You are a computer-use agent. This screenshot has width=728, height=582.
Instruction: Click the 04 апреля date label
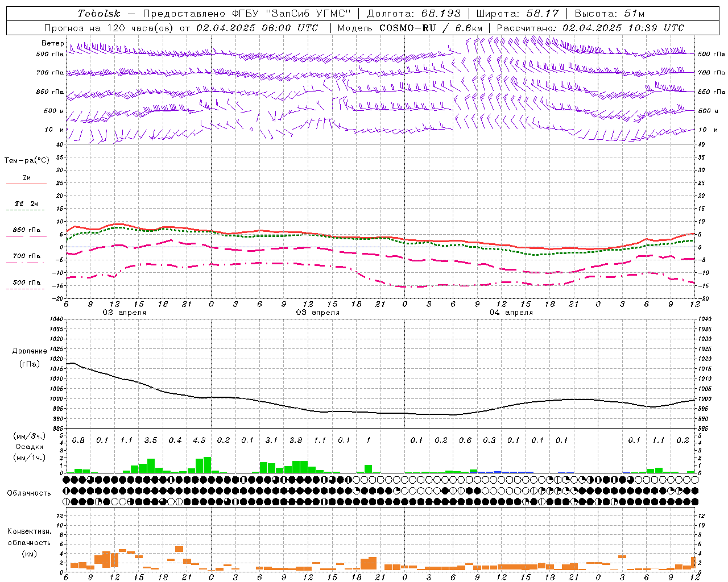(511, 313)
